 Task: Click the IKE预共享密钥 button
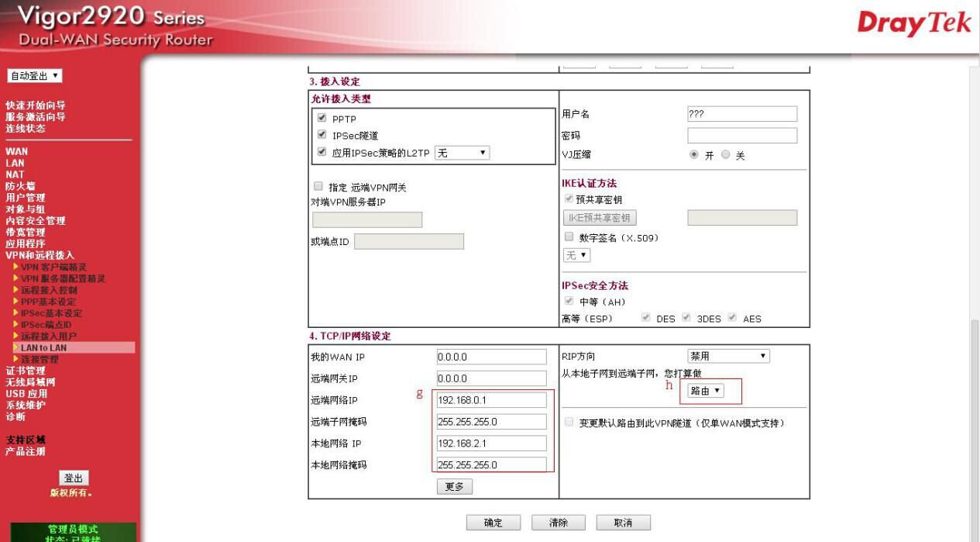click(600, 218)
